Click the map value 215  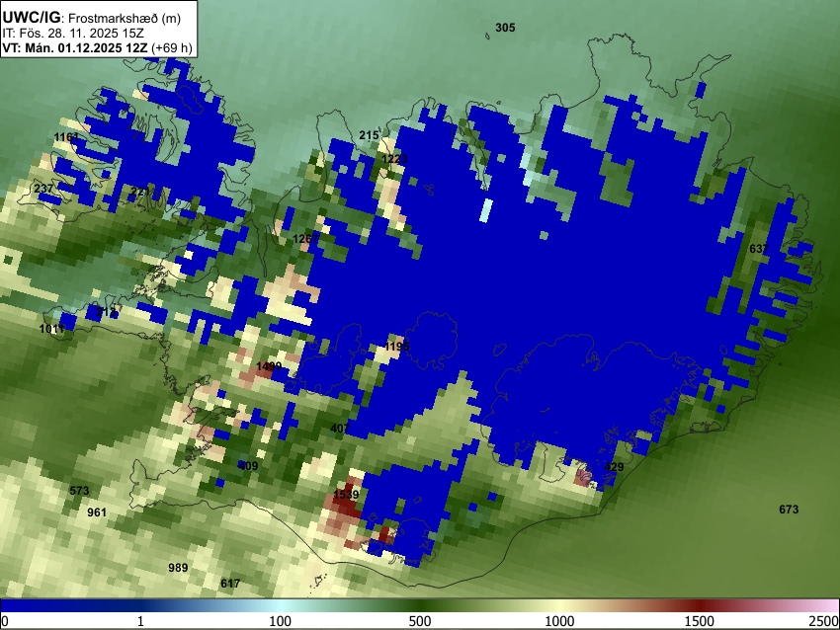[369, 135]
